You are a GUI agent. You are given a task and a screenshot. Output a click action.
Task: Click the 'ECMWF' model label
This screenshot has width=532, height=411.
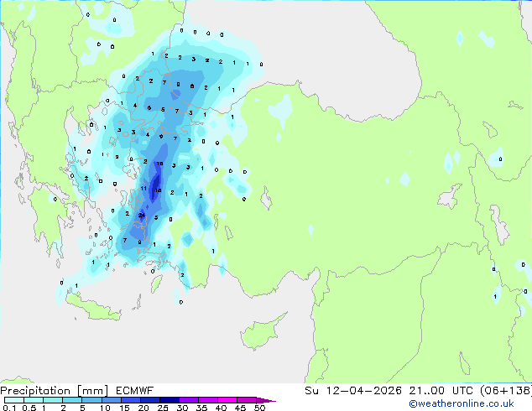135,391
